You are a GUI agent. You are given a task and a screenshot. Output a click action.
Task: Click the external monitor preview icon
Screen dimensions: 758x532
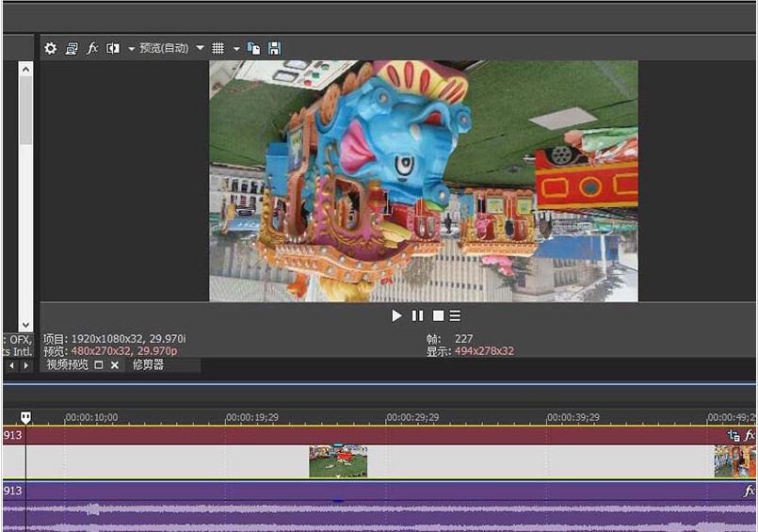tap(72, 48)
